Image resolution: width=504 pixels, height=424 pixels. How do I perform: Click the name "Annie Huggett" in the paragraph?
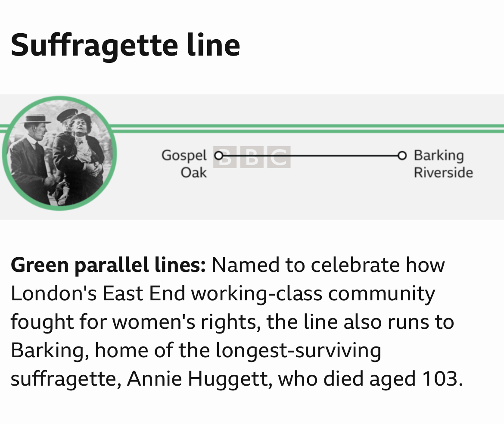click(199, 378)
